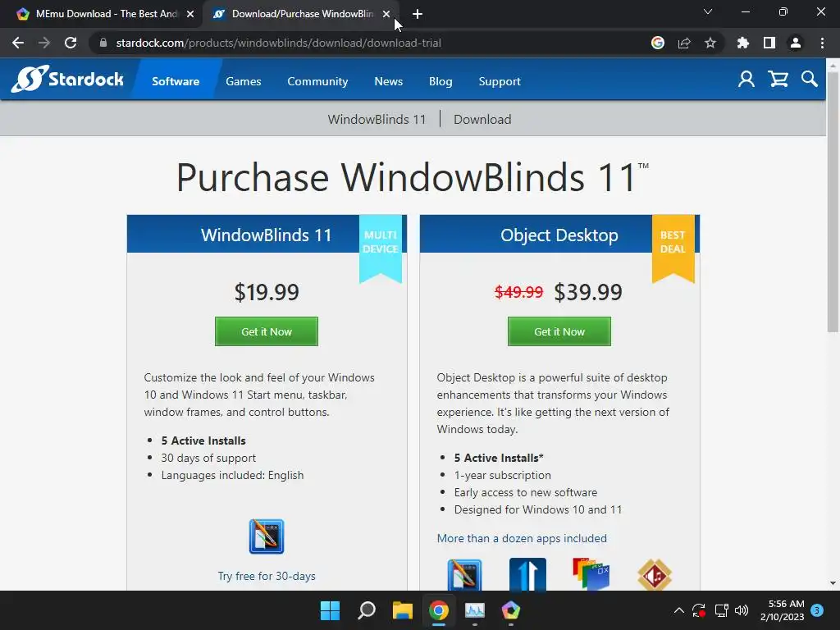Open taskbar Search
The height and width of the screenshot is (630, 840).
coord(367,610)
